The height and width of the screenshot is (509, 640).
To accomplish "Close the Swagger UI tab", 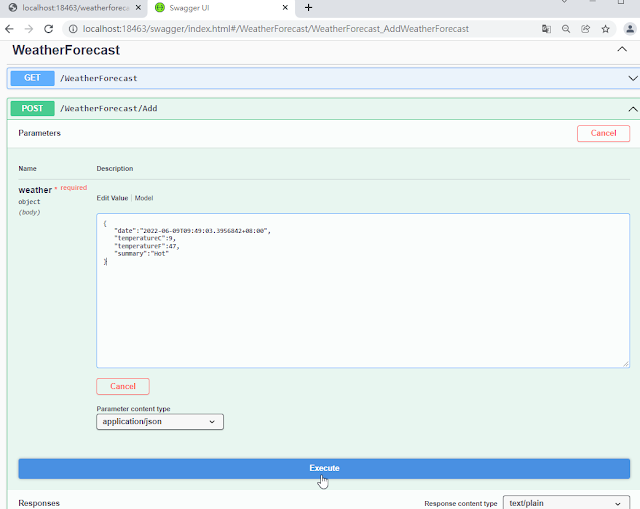I will coord(285,8).
